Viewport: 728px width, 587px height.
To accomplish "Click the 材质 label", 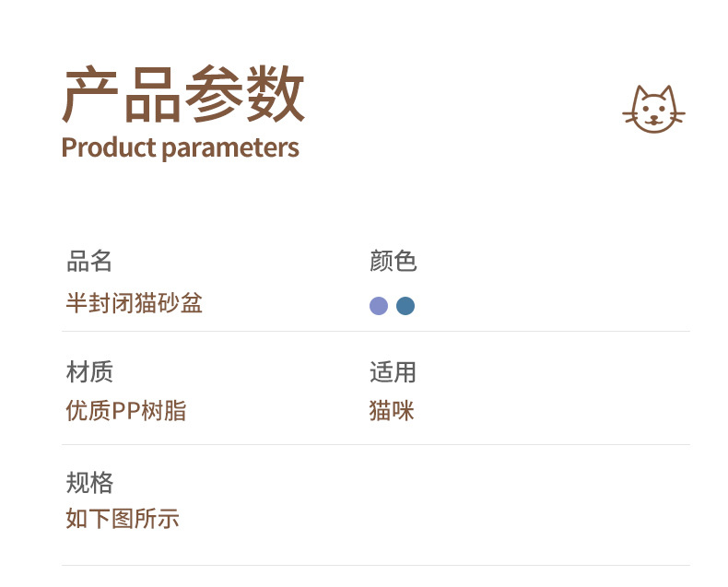I will 89,372.
